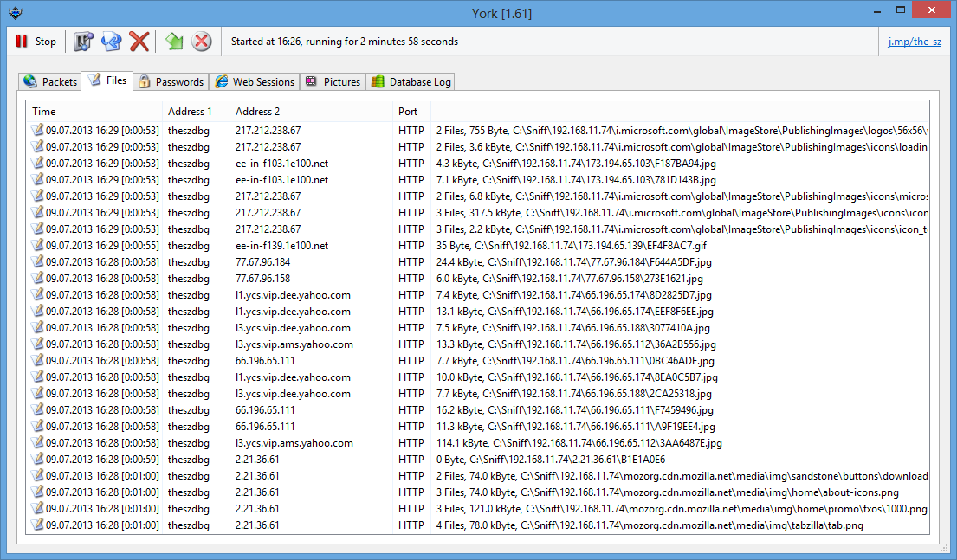Select the '3 Files, 317.5 kByte' entry
The image size is (957, 560).
pos(478,213)
